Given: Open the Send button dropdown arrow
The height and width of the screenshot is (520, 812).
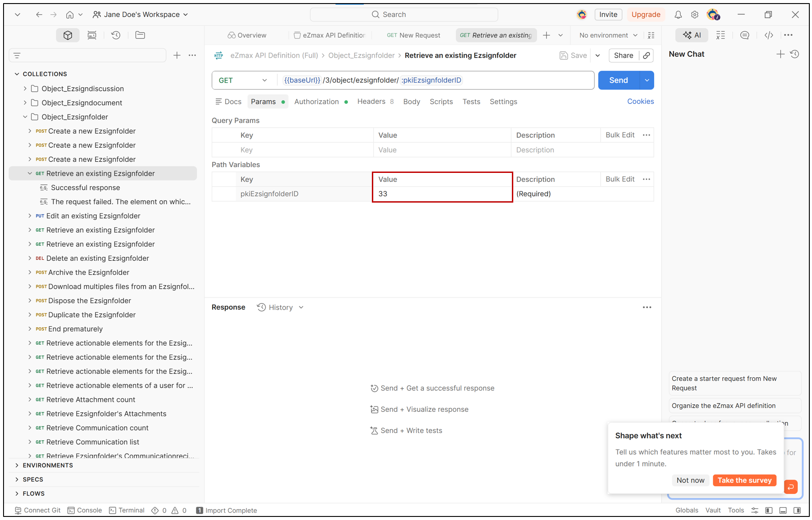Looking at the screenshot, I should pyautogui.click(x=647, y=80).
